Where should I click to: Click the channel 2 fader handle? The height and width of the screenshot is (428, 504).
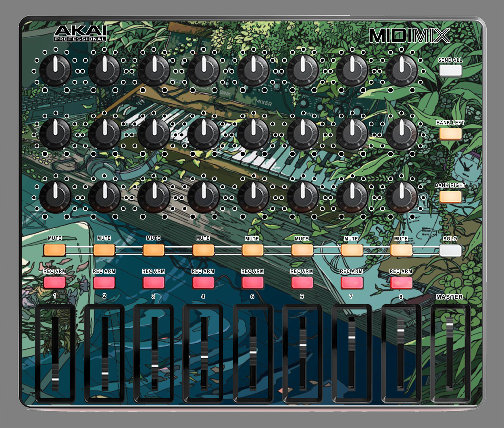click(x=105, y=374)
